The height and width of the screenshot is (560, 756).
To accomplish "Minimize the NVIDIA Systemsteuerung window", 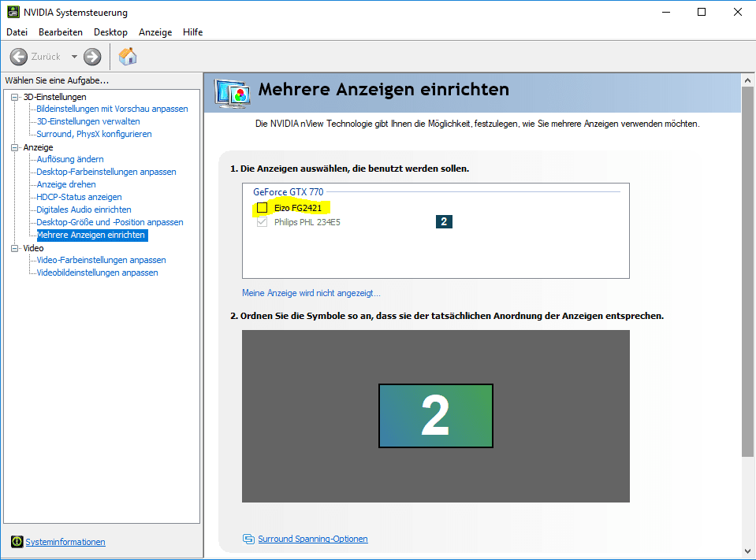I will point(666,12).
